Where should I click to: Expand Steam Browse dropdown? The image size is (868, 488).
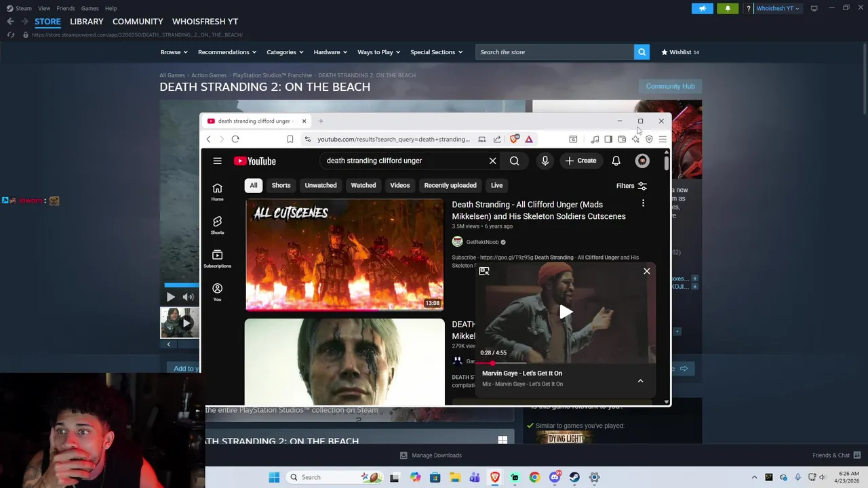174,52
